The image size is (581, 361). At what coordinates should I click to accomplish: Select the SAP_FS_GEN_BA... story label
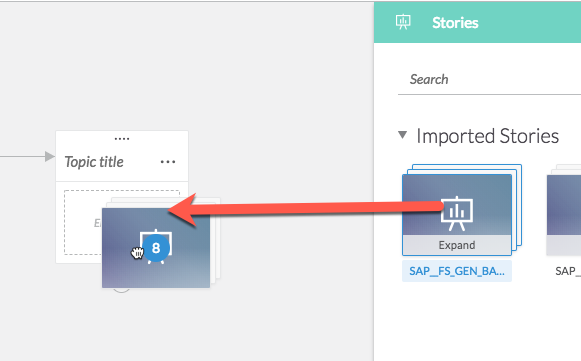[x=457, y=271]
